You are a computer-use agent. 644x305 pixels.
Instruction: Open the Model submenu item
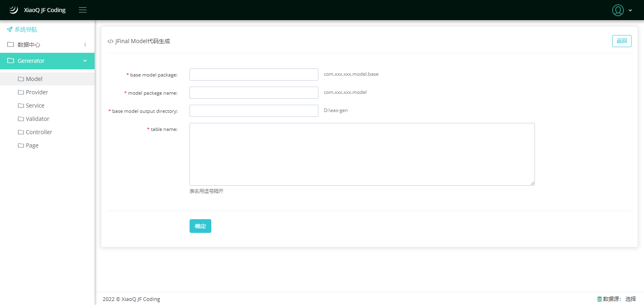47,79
